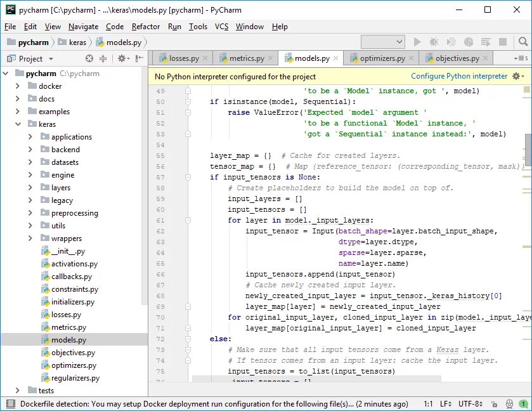Close the losses.py tab
The image size is (532, 411).
[x=205, y=58]
